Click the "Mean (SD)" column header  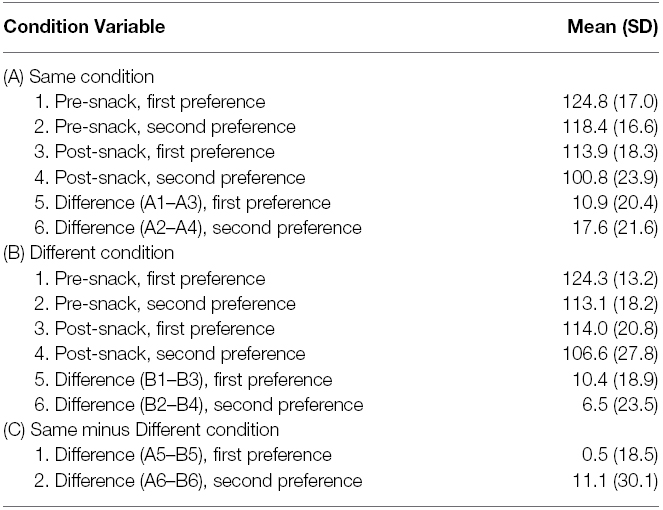[x=612, y=27]
